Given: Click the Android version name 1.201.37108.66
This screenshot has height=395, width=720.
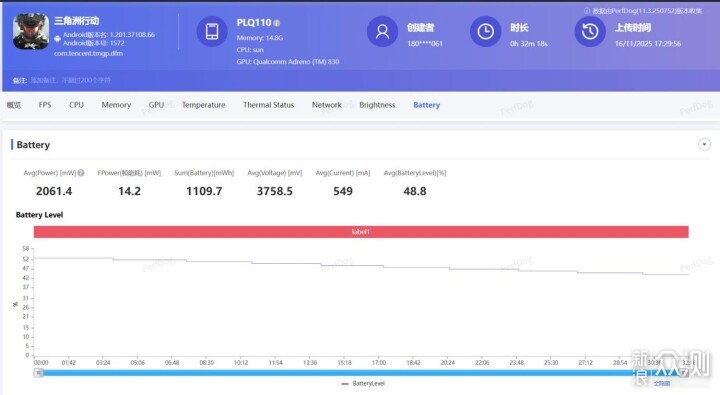Looking at the screenshot, I should 109,34.
